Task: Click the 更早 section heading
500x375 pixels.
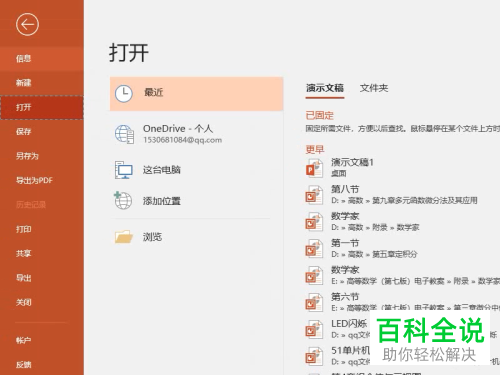Action: 315,149
